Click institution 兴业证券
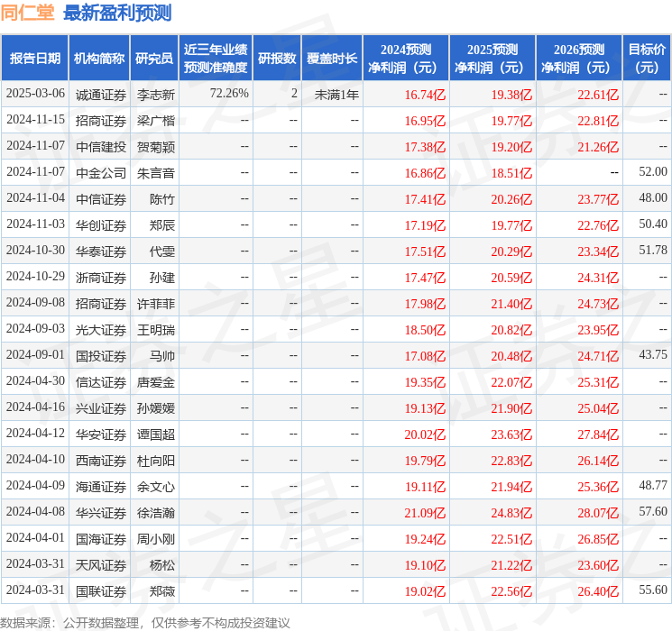672x631 pixels. [x=101, y=408]
